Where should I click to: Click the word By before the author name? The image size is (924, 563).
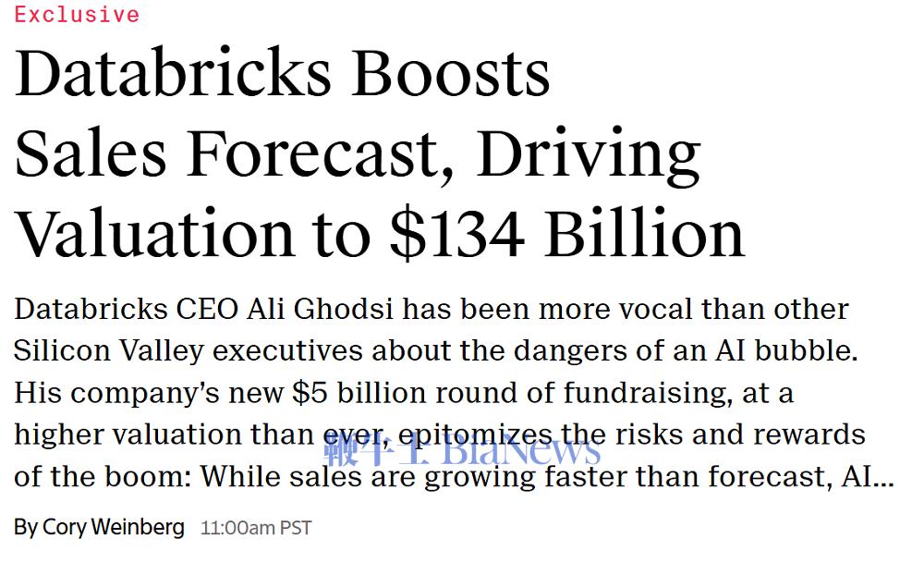click(x=25, y=528)
